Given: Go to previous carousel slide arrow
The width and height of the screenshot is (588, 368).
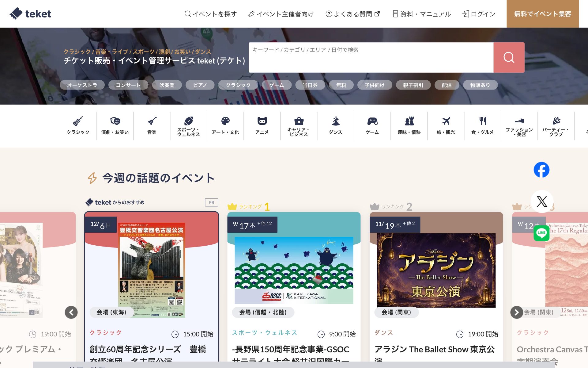Looking at the screenshot, I should point(71,312).
